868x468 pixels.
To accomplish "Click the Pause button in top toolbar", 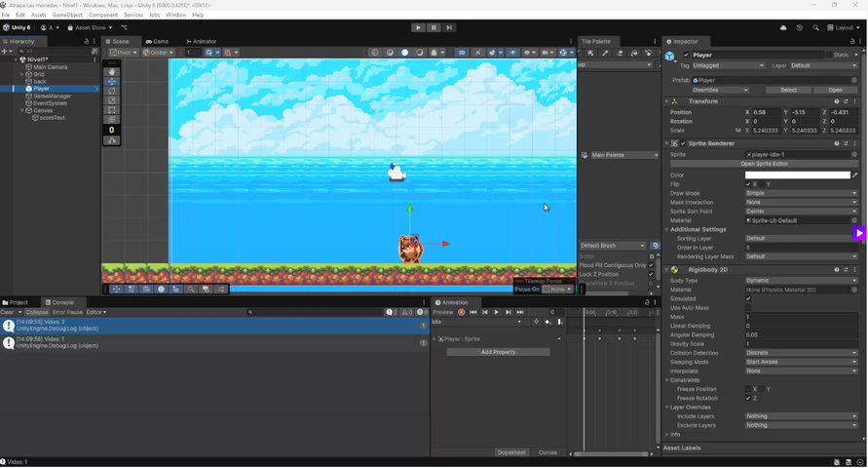I will tap(434, 27).
